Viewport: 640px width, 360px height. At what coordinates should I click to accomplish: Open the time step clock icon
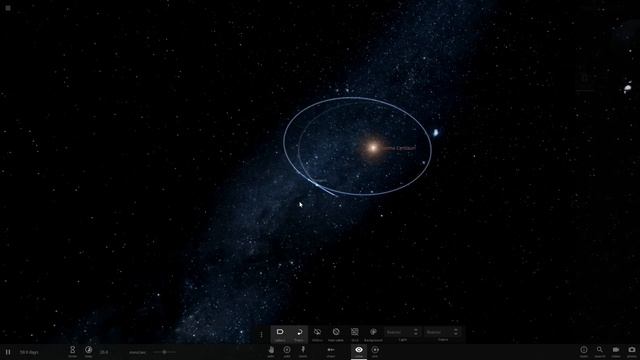click(89, 351)
